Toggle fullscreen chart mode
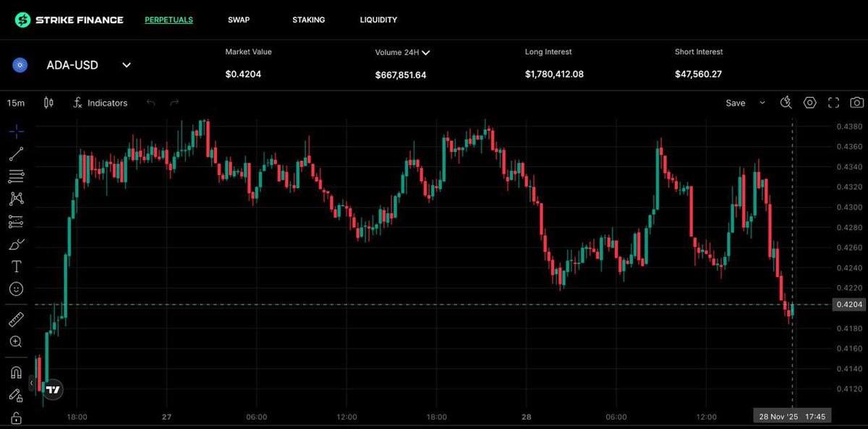 click(833, 103)
